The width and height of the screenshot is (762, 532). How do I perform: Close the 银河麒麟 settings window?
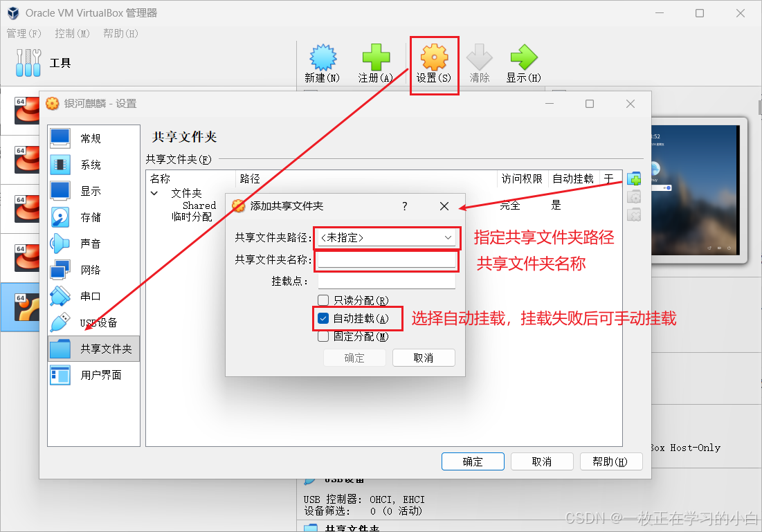point(631,104)
